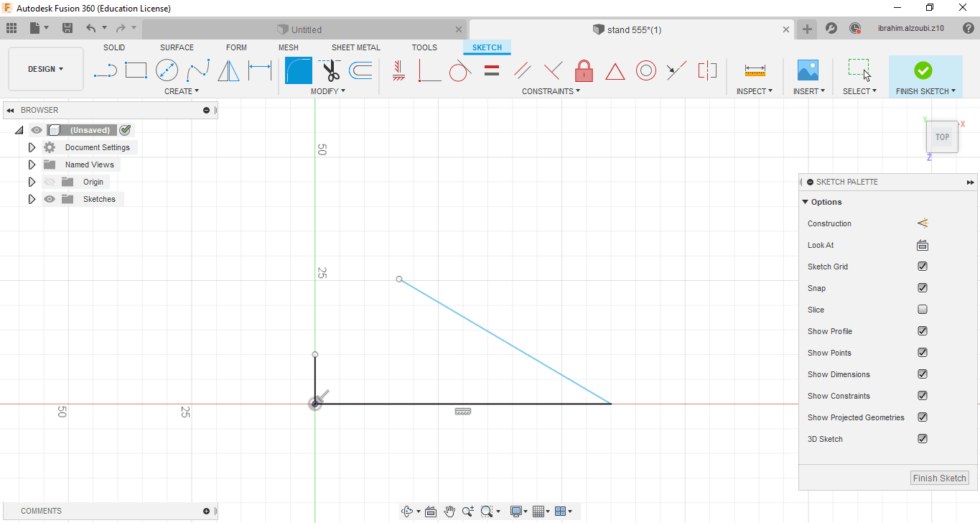Switch to the TOOLS tab
Screen dimensions: 980x523
coord(424,47)
